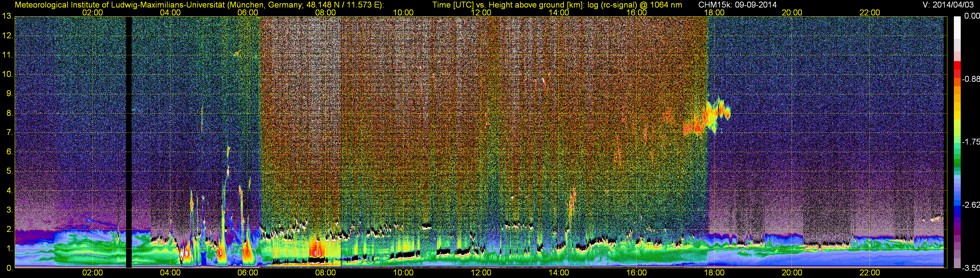Pick 12:00 on the bottom time axis
This screenshot has height=278, width=980.
pyautogui.click(x=481, y=273)
